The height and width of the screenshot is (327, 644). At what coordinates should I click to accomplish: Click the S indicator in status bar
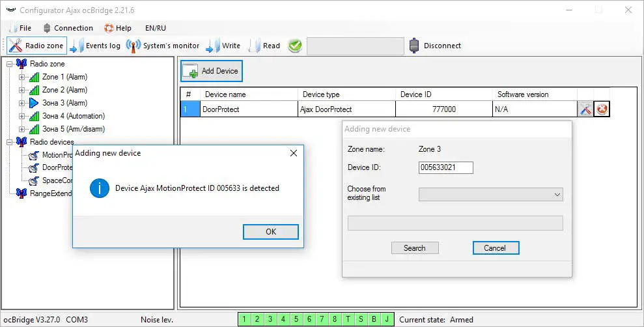(361, 319)
